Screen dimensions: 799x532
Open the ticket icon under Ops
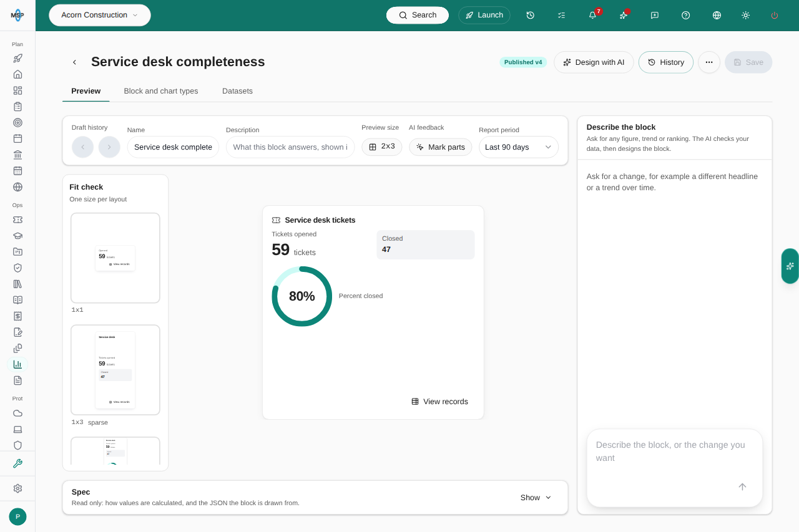pyautogui.click(x=17, y=220)
